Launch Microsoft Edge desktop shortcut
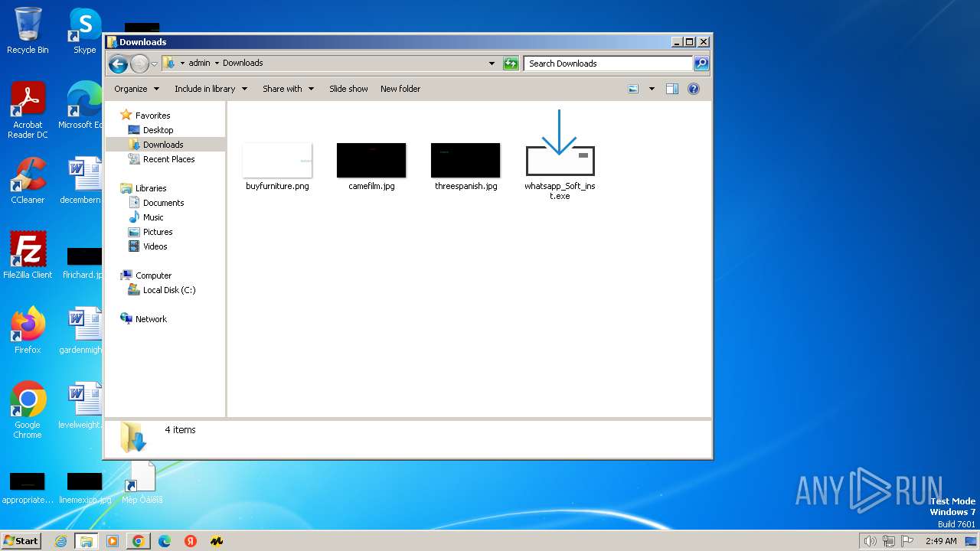Image resolution: width=980 pixels, height=551 pixels. (x=80, y=106)
